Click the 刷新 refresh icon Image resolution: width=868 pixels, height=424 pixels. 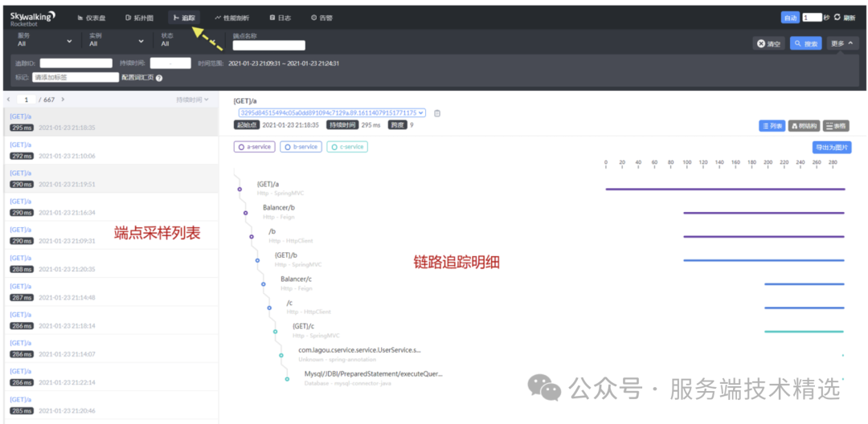(837, 17)
